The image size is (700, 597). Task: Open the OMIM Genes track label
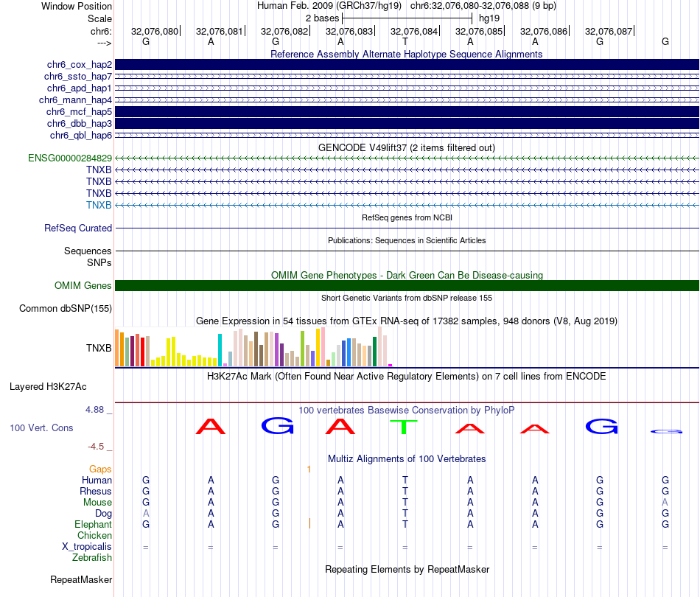coord(83,286)
